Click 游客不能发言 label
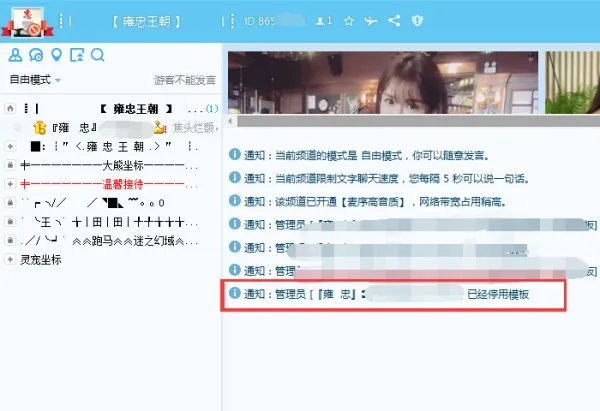The width and height of the screenshot is (600, 411). point(185,80)
